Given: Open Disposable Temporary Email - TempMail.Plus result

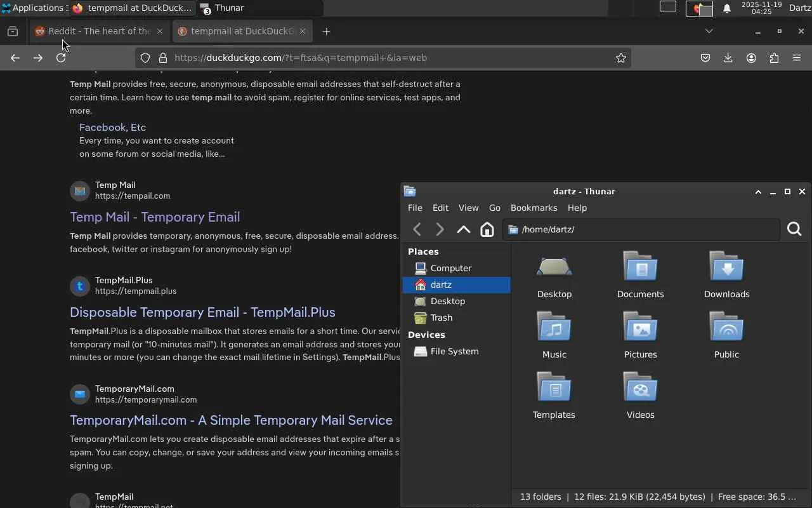Looking at the screenshot, I should tap(202, 312).
